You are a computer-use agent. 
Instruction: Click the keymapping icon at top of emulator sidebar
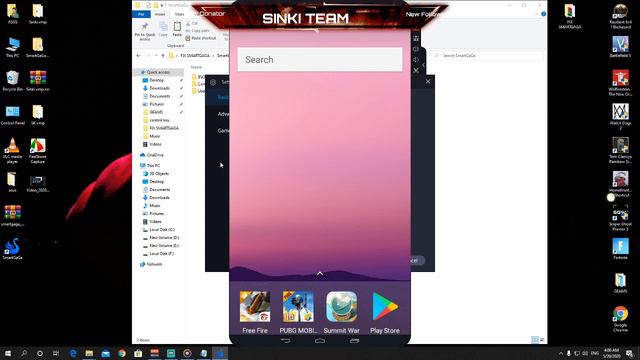tap(416, 38)
